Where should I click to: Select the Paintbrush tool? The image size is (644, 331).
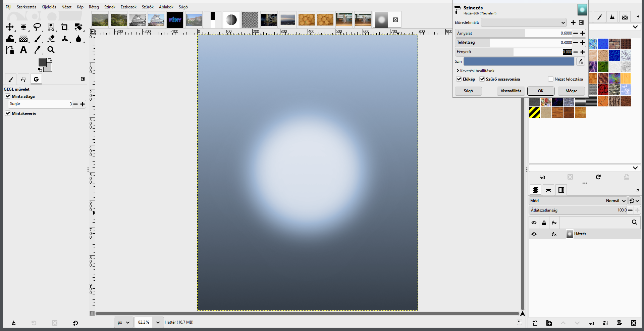(x=37, y=39)
